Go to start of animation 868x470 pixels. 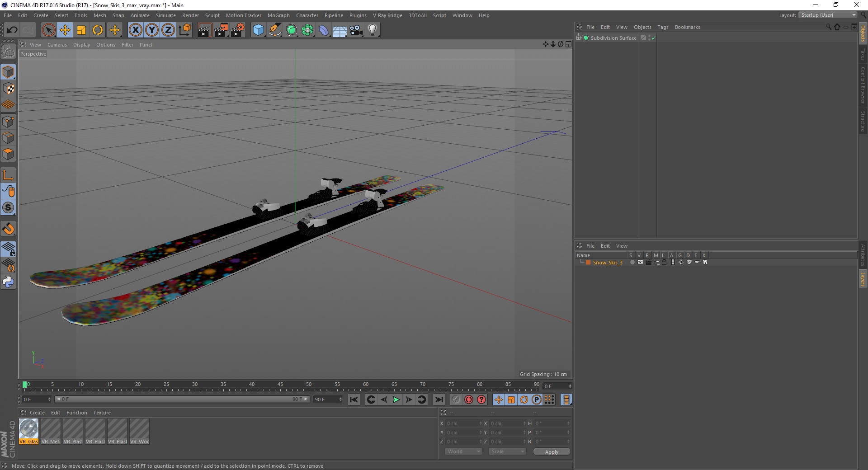click(354, 399)
